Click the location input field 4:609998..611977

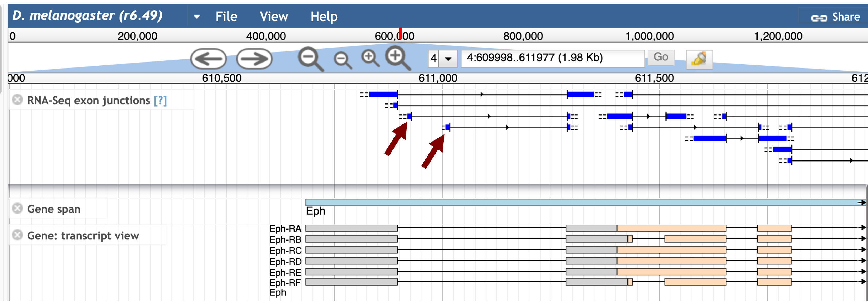553,58
